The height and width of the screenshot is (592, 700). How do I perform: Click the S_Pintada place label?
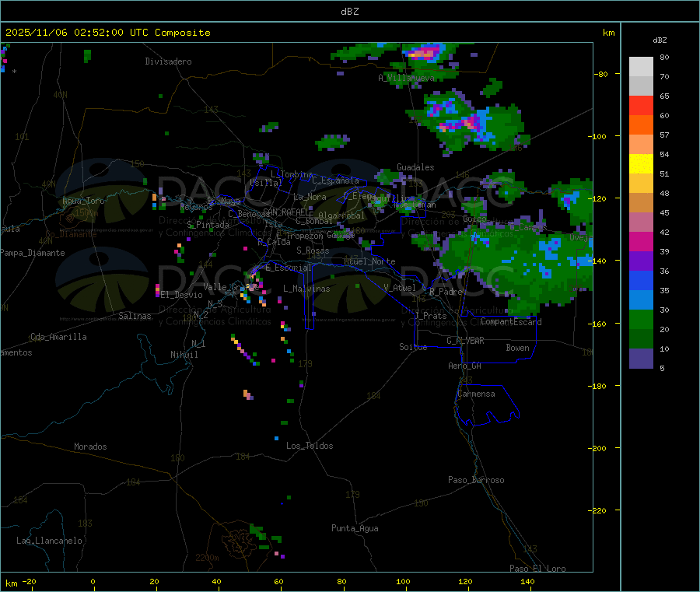[208, 225]
